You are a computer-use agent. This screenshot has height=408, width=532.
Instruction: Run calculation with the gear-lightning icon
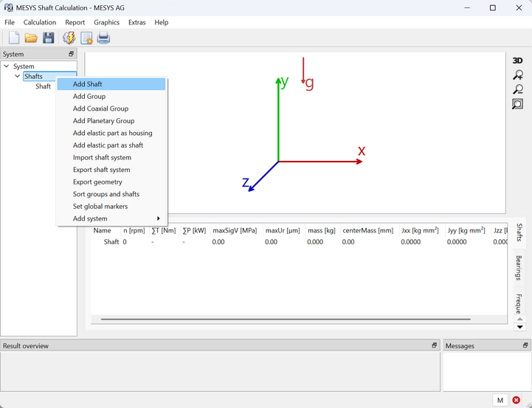69,38
